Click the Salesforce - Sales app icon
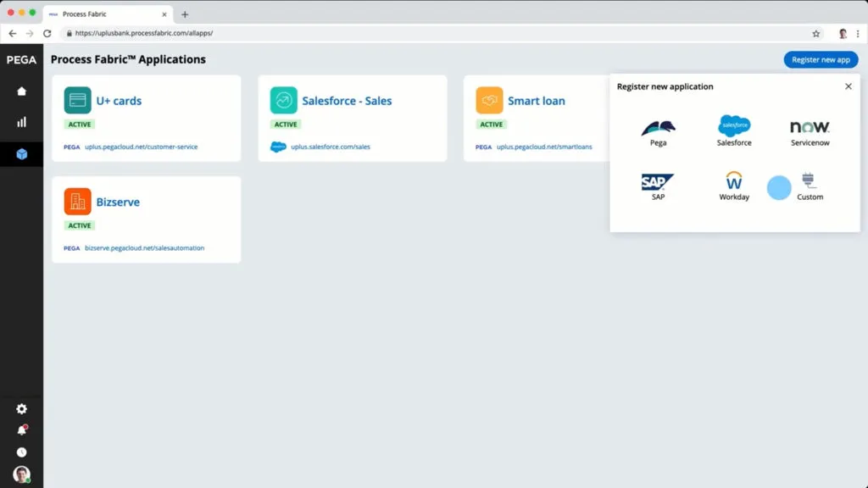868x488 pixels. click(x=283, y=100)
